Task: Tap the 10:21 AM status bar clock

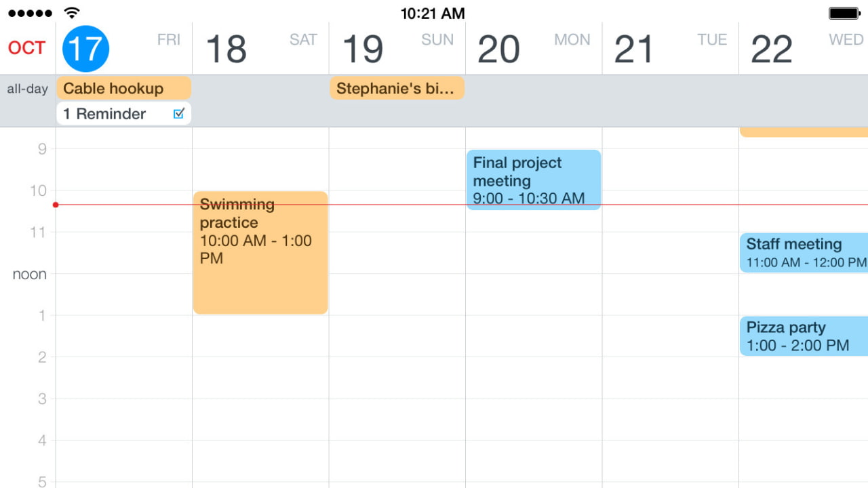Action: tap(433, 14)
